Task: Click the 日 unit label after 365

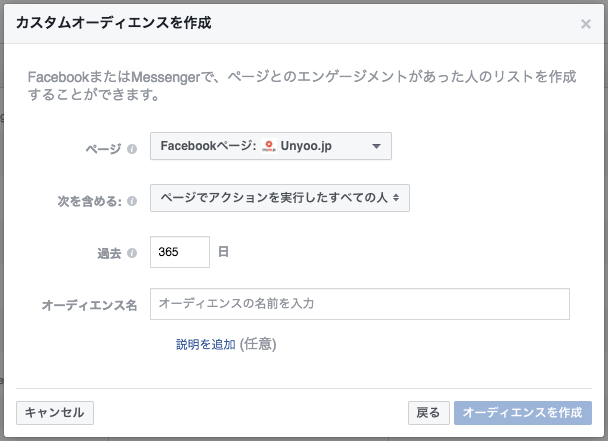Action: click(223, 252)
